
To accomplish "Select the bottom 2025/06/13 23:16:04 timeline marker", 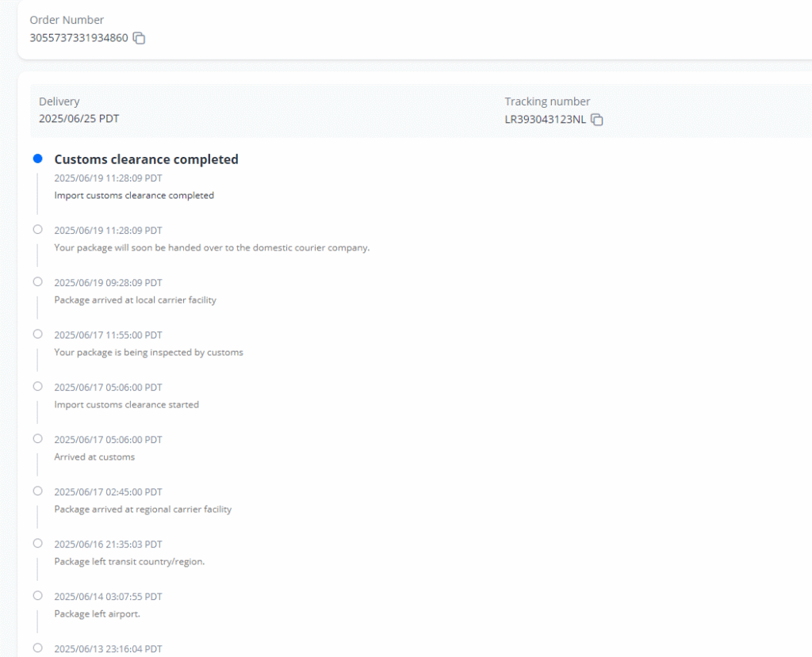I will (37, 647).
